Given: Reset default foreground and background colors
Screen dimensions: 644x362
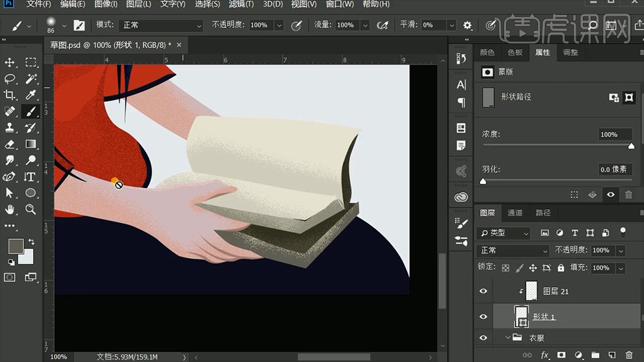Looking at the screenshot, I should coord(11,262).
